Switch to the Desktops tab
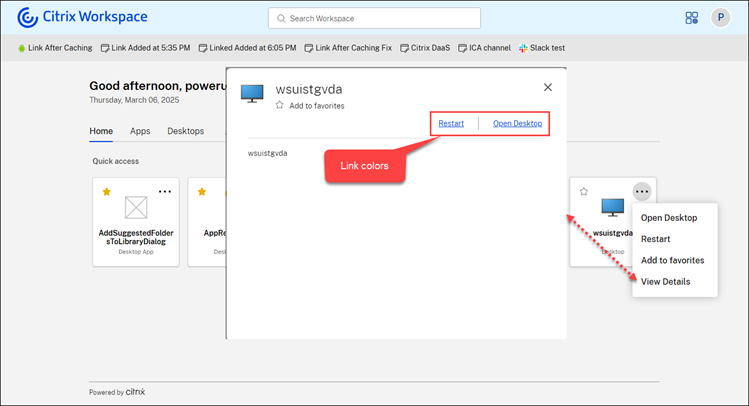This screenshot has height=406, width=749. pos(185,131)
